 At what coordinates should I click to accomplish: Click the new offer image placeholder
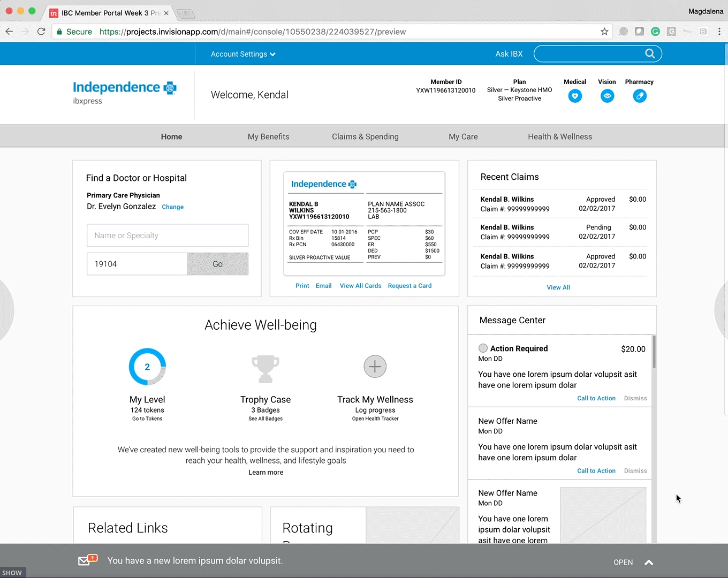(x=603, y=515)
